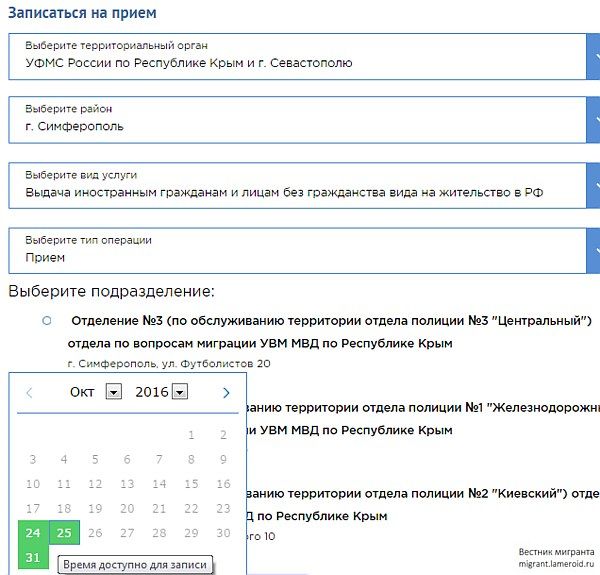Click the 2016 year label
Screen dimensions: 600x575
pos(152,392)
